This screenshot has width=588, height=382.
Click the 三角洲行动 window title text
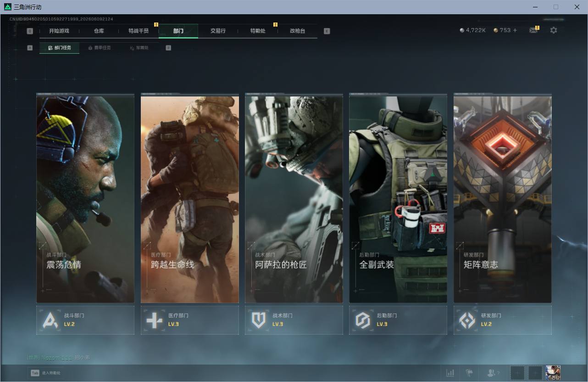click(28, 7)
